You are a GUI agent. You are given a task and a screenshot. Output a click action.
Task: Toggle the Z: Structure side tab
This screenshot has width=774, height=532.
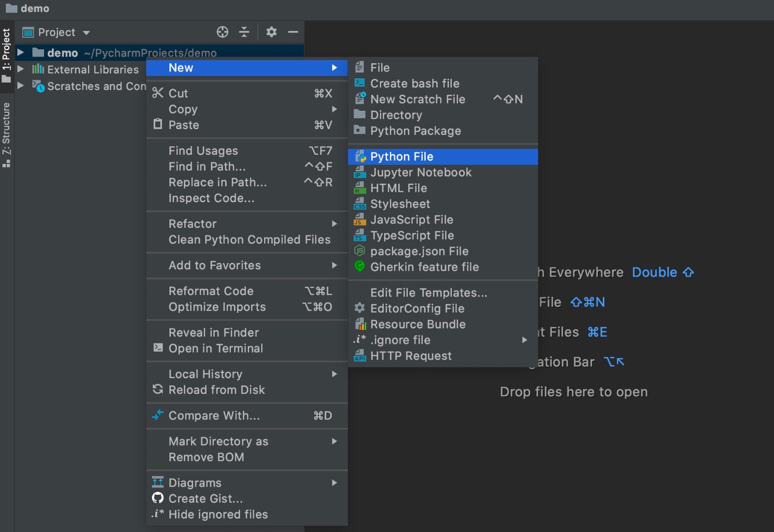(6, 134)
